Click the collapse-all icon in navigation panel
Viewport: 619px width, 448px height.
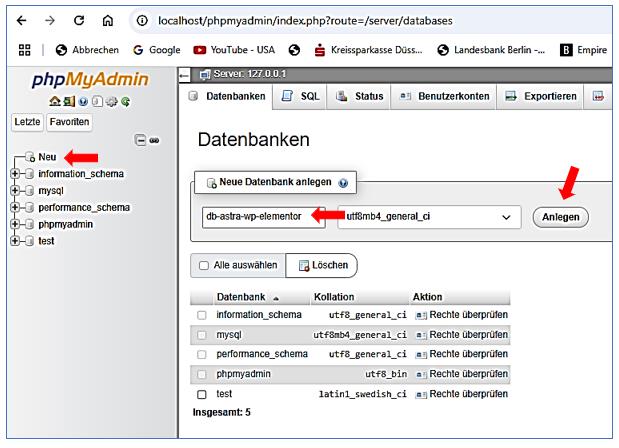140,141
